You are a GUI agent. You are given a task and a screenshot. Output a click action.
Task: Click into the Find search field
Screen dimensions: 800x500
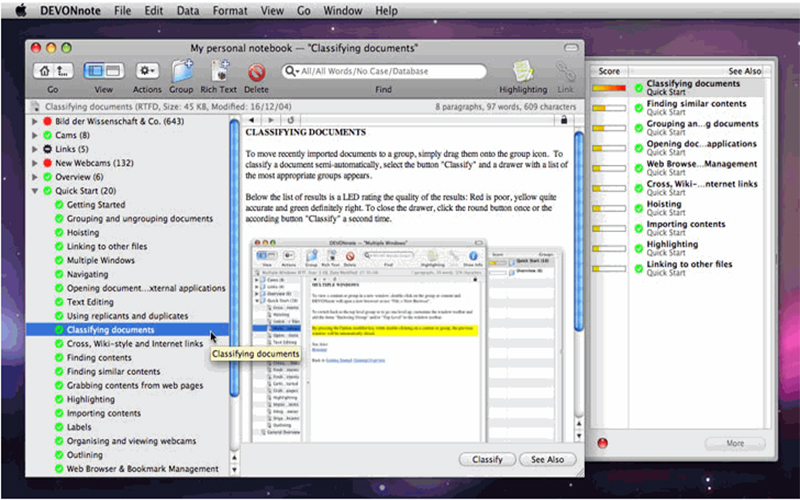pos(384,71)
